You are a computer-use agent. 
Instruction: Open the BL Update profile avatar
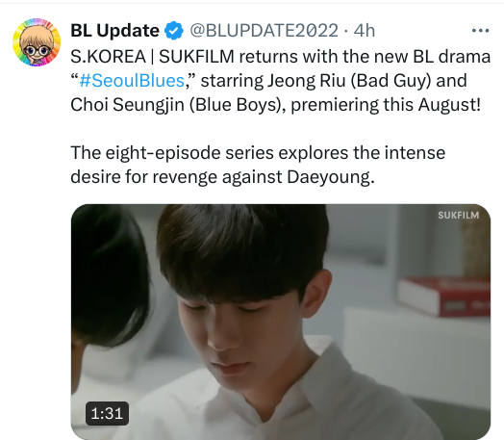37,42
